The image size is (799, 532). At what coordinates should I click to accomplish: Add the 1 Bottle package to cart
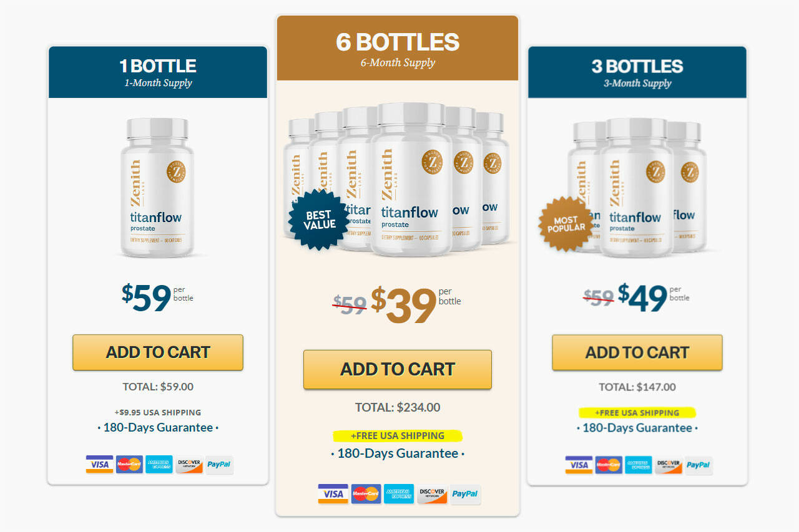tap(158, 352)
